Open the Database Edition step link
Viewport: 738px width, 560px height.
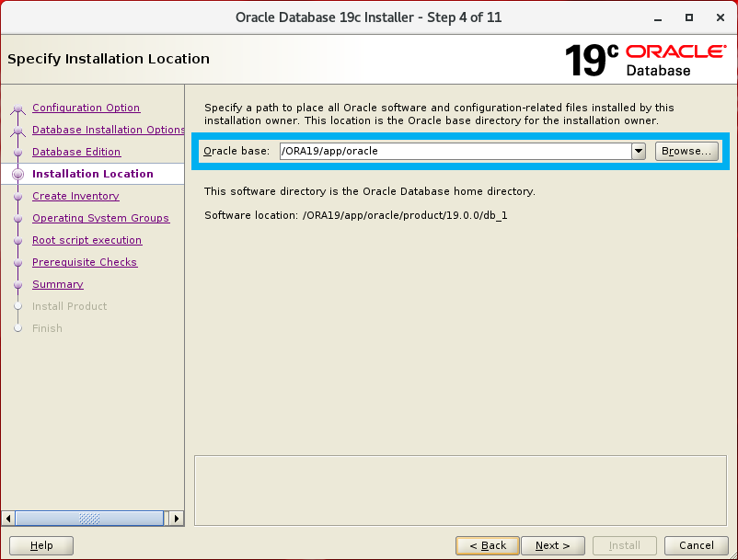[76, 152]
